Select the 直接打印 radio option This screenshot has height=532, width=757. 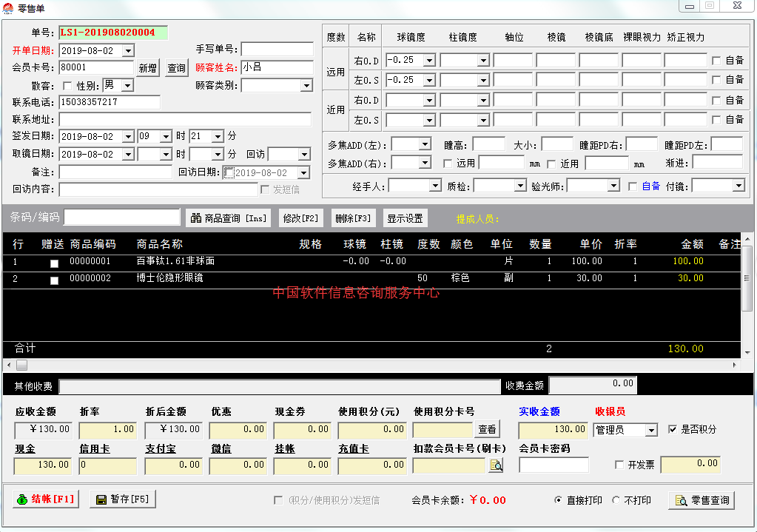558,500
